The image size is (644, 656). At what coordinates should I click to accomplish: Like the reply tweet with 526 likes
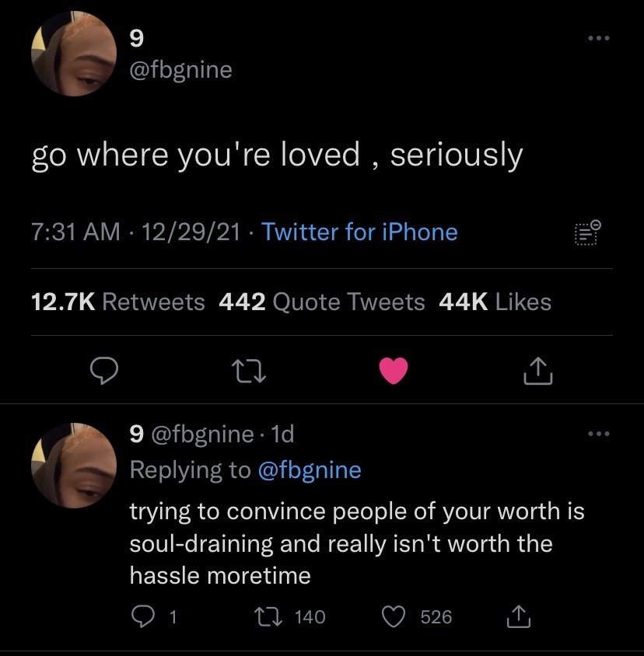[x=394, y=617]
